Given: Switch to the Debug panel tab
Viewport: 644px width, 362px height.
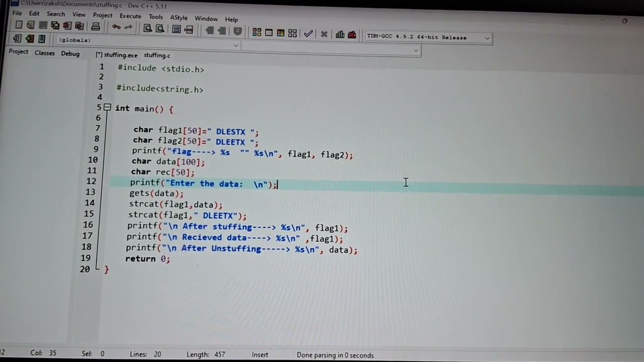Looking at the screenshot, I should [70, 53].
